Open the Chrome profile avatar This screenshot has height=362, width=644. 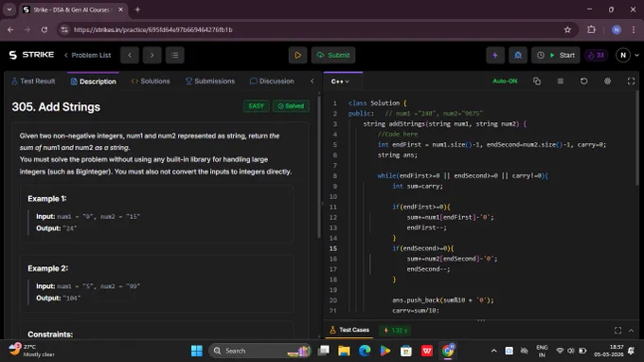tap(617, 29)
